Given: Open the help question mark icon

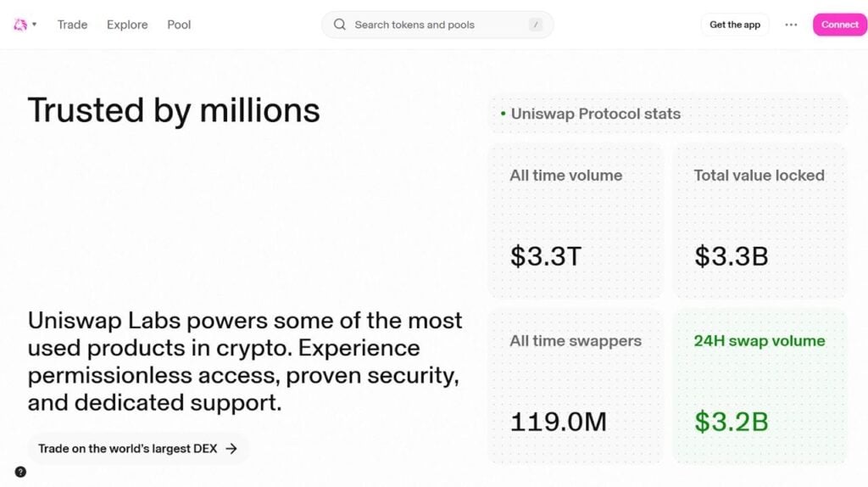Looking at the screenshot, I should 20,472.
